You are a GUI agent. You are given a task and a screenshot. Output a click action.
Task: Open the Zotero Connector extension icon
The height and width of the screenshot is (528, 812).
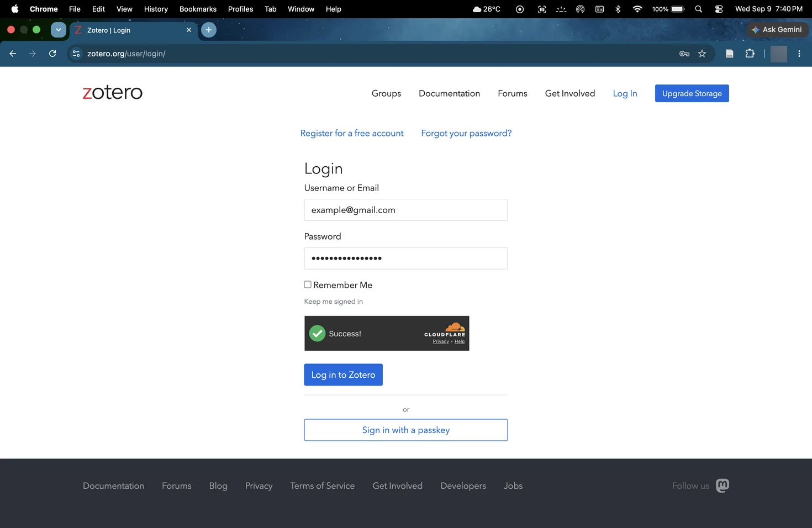[x=730, y=54]
